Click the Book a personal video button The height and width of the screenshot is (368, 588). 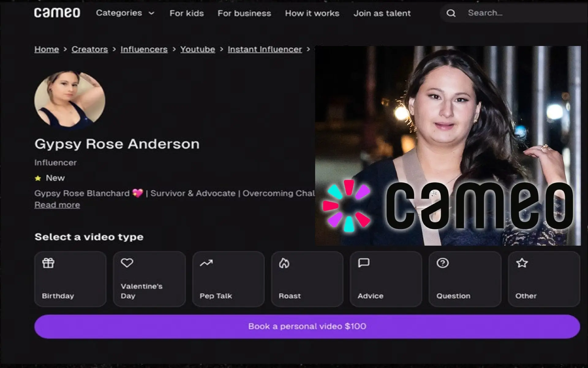307,326
